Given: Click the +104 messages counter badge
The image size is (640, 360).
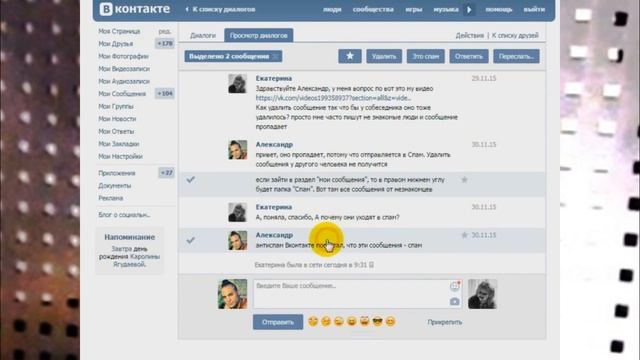Looking at the screenshot, I should (x=165, y=93).
